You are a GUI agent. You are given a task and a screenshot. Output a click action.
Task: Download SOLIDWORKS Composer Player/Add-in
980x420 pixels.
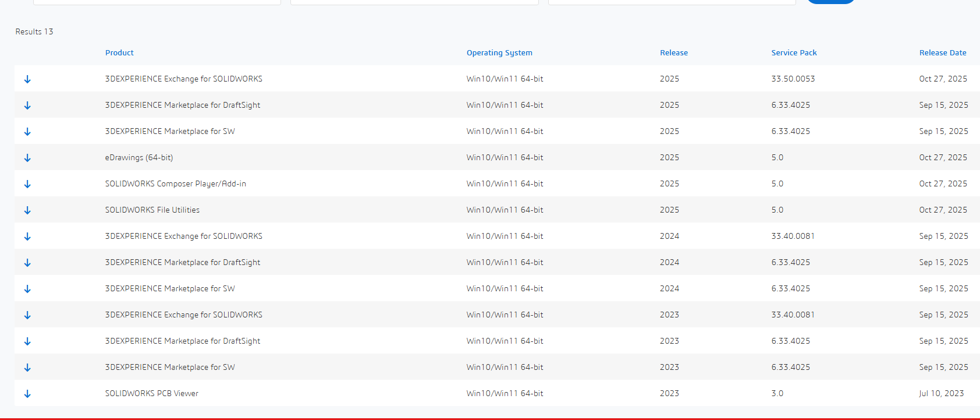tap(27, 184)
